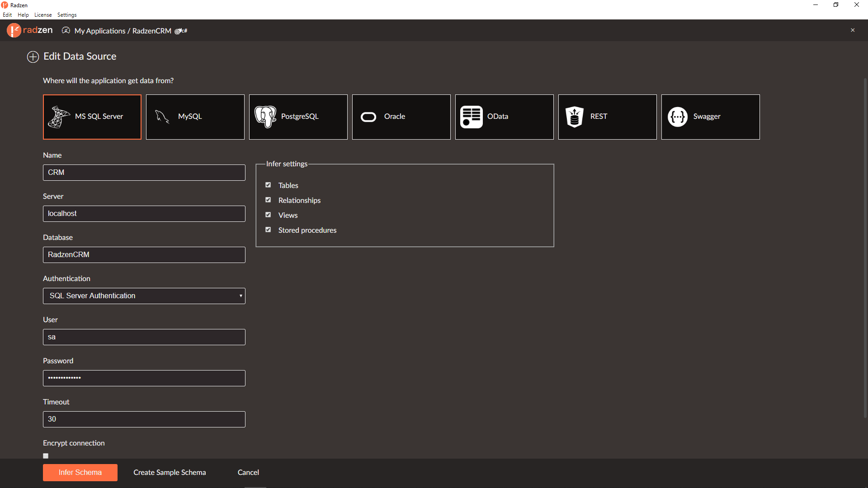
Task: Click the Infer Schema button
Action: (x=80, y=473)
